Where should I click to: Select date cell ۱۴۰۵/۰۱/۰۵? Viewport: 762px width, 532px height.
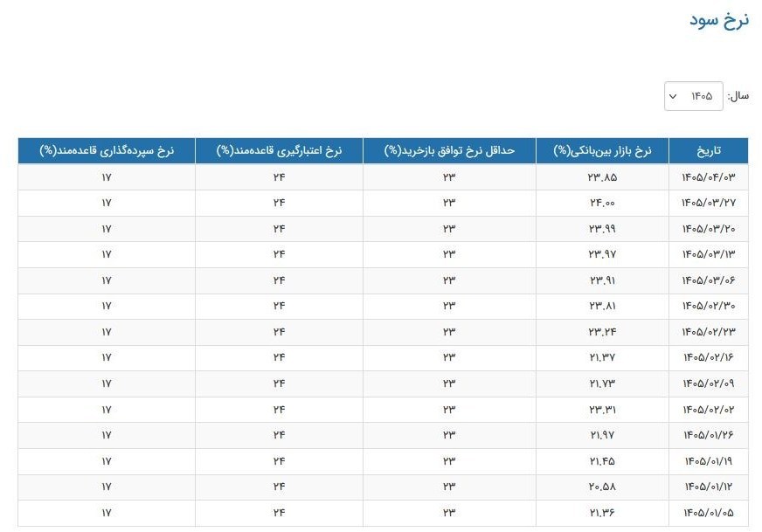(708, 513)
